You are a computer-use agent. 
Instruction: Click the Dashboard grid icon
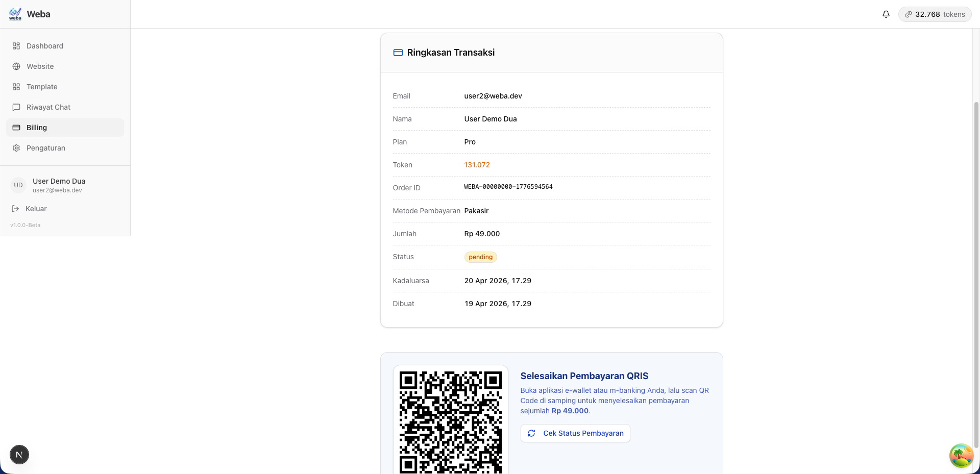point(16,46)
